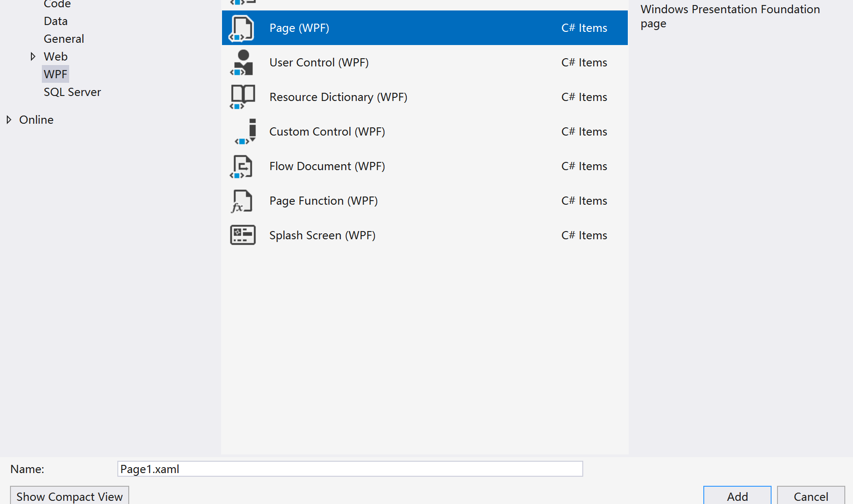The height and width of the screenshot is (504, 853).
Task: Click the User Control (WPF) icon
Action: pyautogui.click(x=242, y=63)
